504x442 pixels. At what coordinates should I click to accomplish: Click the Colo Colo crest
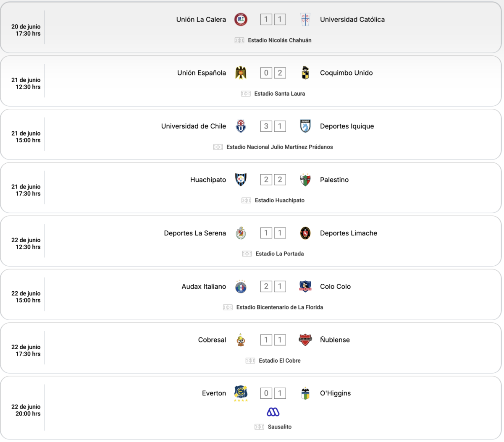pos(305,286)
